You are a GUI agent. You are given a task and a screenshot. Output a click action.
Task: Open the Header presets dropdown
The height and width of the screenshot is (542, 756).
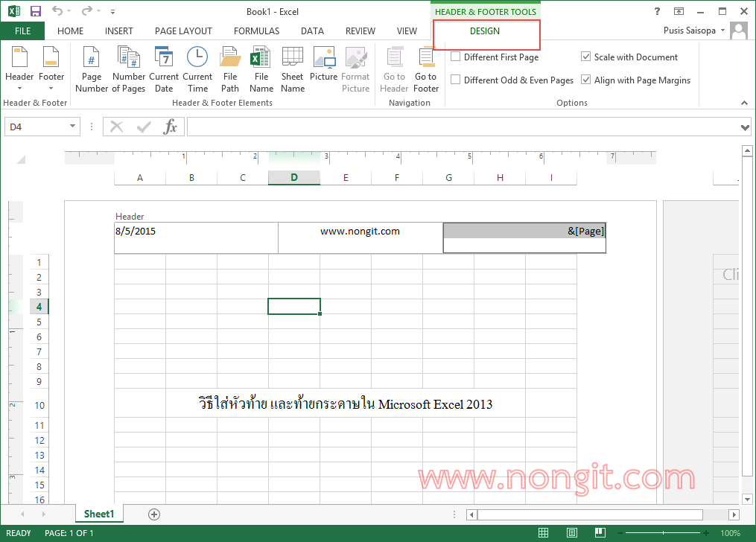click(19, 69)
